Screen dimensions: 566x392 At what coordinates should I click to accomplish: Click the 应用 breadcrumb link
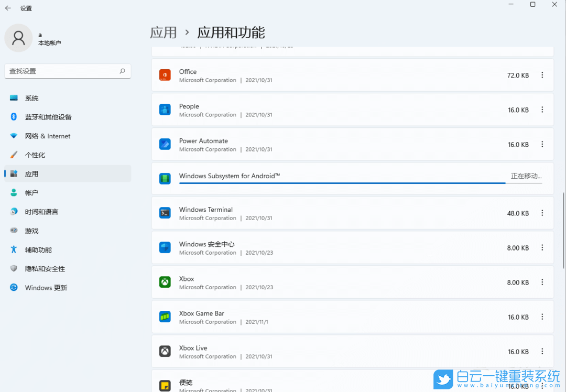tap(164, 32)
